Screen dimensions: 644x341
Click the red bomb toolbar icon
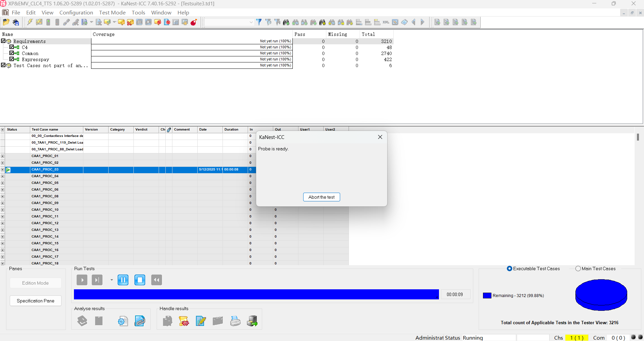point(194,22)
